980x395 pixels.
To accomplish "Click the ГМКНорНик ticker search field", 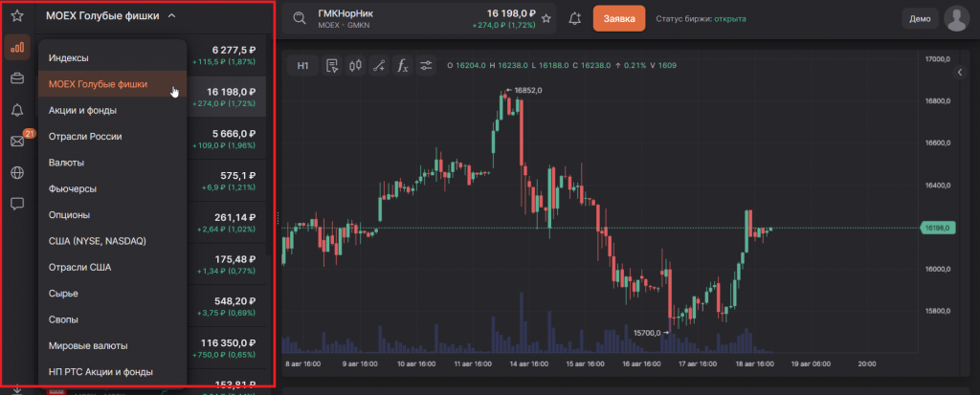I will click(421, 19).
